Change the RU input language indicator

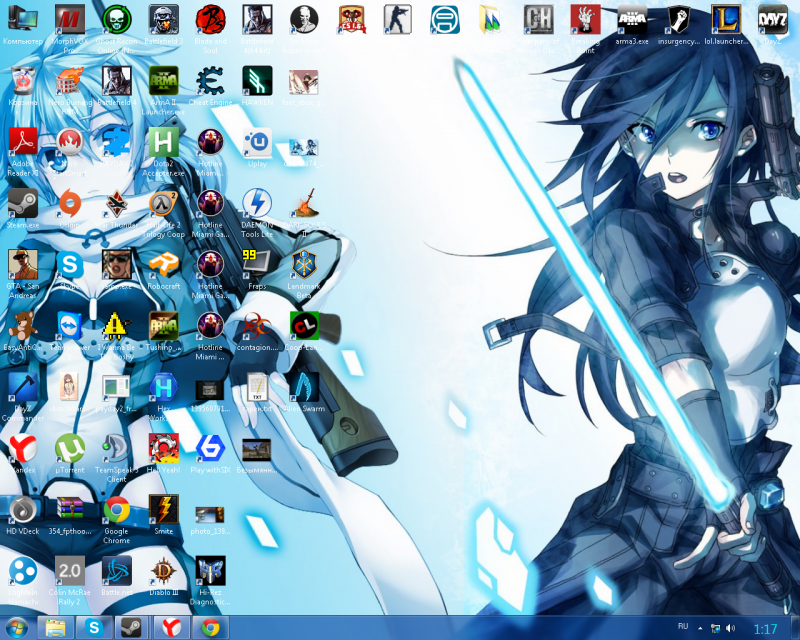pyautogui.click(x=683, y=626)
